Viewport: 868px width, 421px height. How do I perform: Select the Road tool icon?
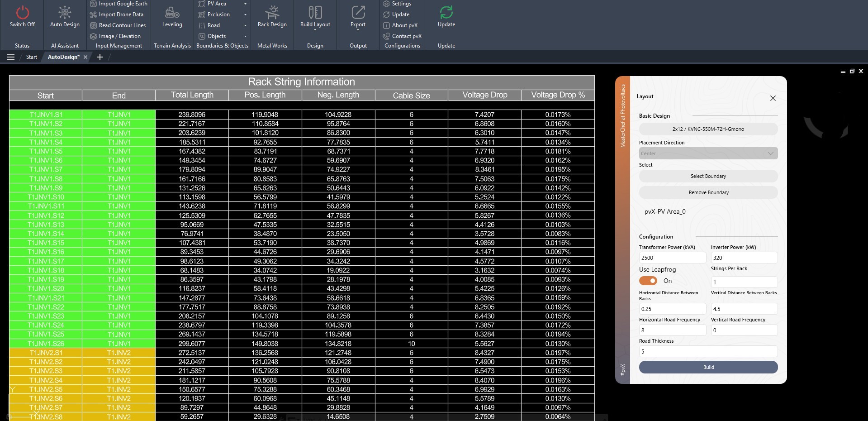pos(202,25)
